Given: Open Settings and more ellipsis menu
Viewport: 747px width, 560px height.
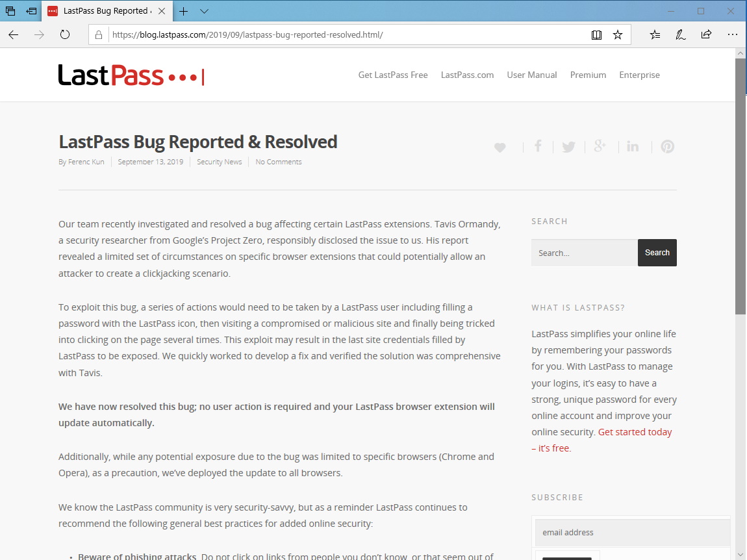Looking at the screenshot, I should [x=733, y=34].
